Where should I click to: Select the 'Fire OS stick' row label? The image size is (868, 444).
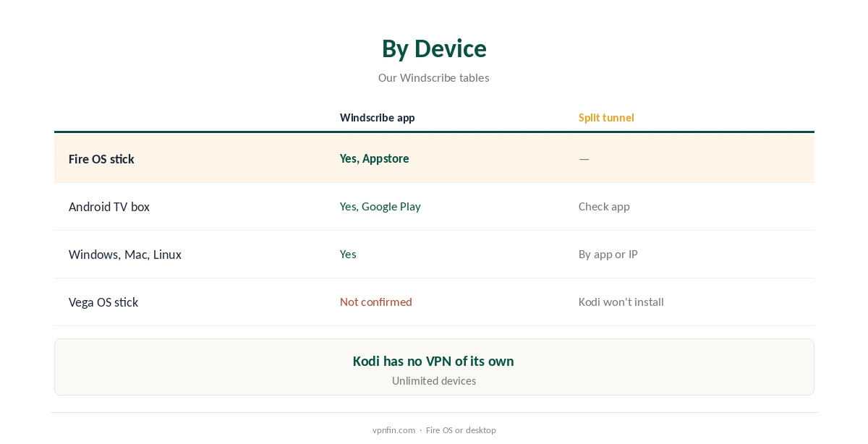click(x=101, y=159)
